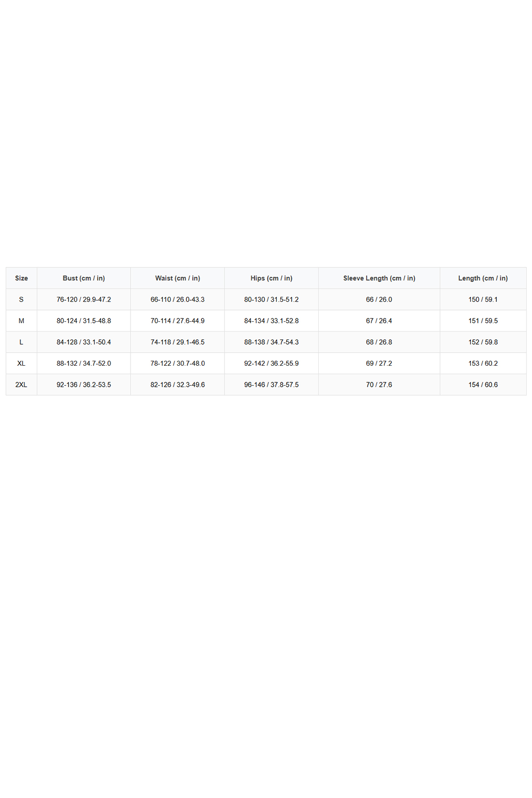Image resolution: width=532 pixels, height=798 pixels.
Task: Click bust value 88-132 / 34.7-52.0
Action: [x=84, y=363]
